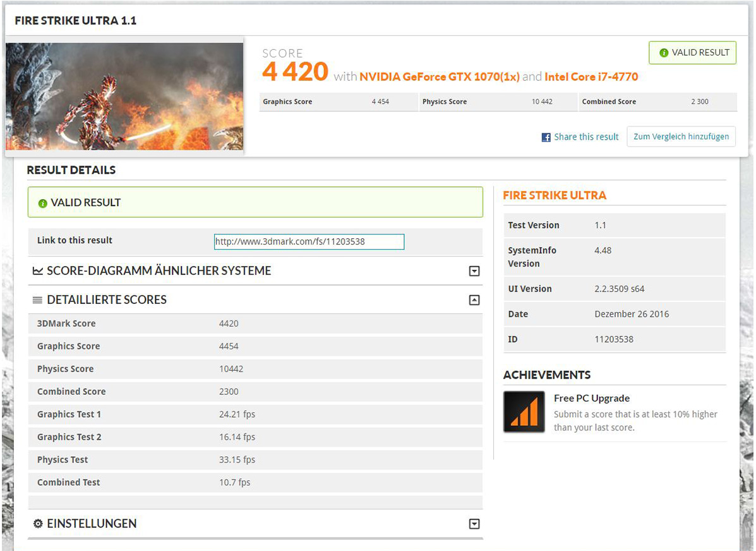Click Zum Vergleich hinzufügen button

click(x=681, y=136)
